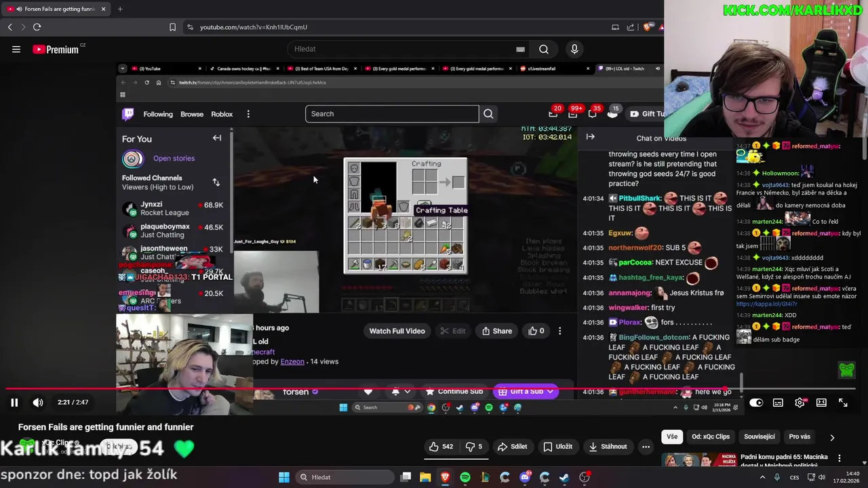Mute the video using the speaker icon
868x488 pixels.
pyautogui.click(x=38, y=402)
